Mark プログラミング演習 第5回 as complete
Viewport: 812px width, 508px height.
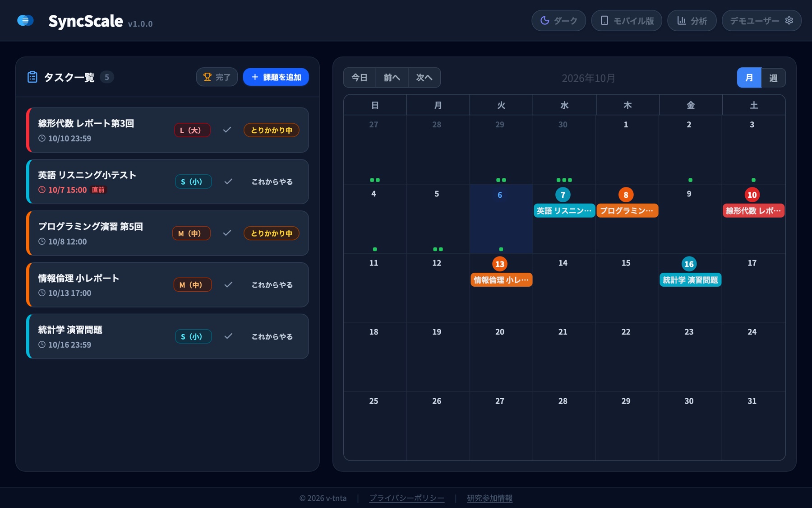click(x=227, y=233)
